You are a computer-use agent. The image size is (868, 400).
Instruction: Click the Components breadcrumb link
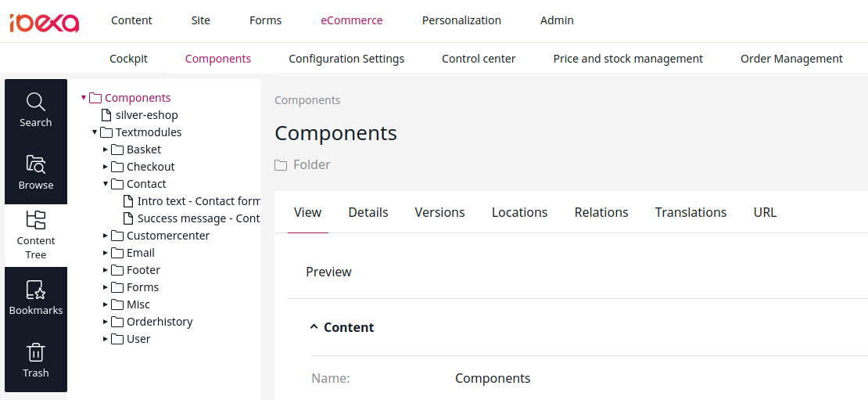[x=307, y=100]
